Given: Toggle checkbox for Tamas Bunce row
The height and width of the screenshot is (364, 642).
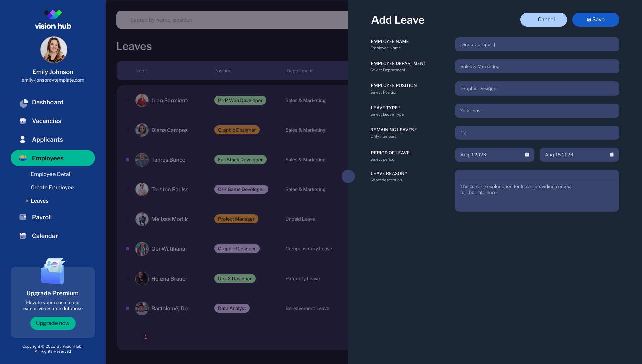Looking at the screenshot, I should (127, 160).
